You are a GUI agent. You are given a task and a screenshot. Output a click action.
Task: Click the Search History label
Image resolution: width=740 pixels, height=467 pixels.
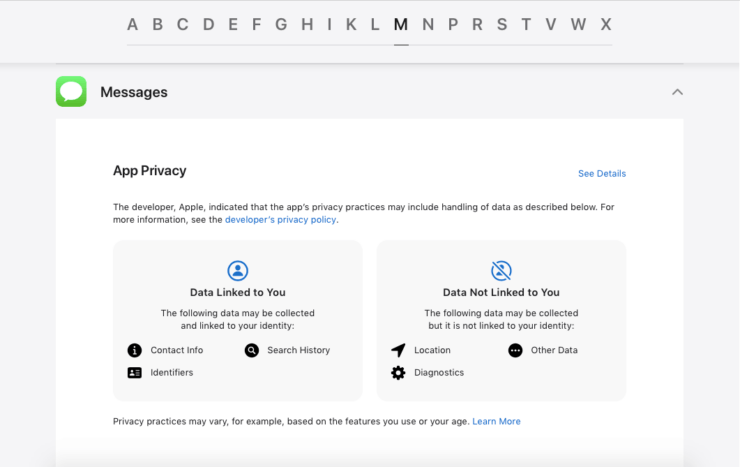[299, 350]
